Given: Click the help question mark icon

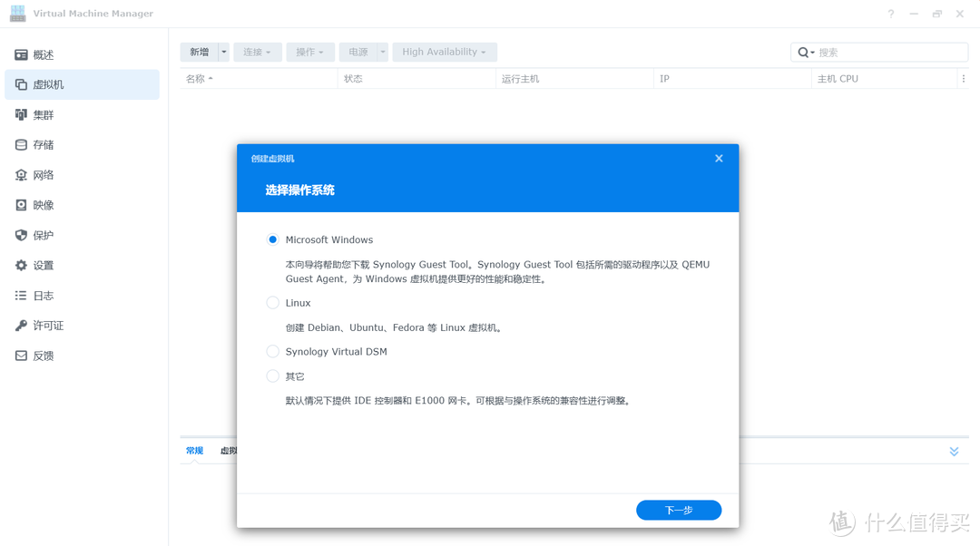Looking at the screenshot, I should point(891,14).
